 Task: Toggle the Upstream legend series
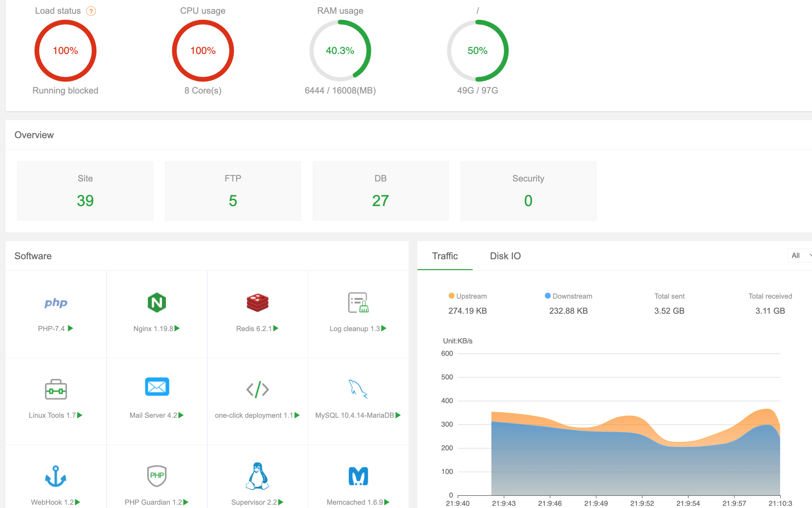(467, 296)
